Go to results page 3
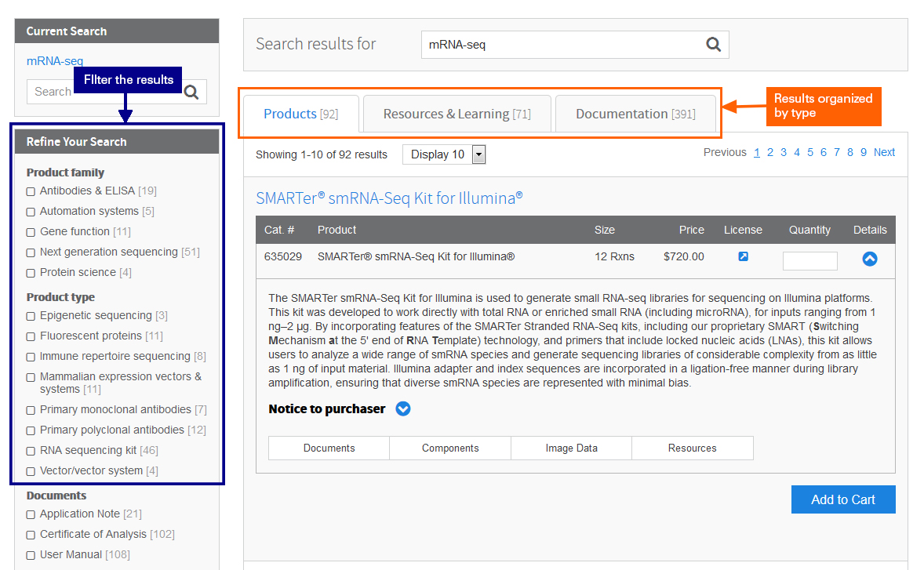Viewport: 924px width, 570px height. tap(784, 153)
